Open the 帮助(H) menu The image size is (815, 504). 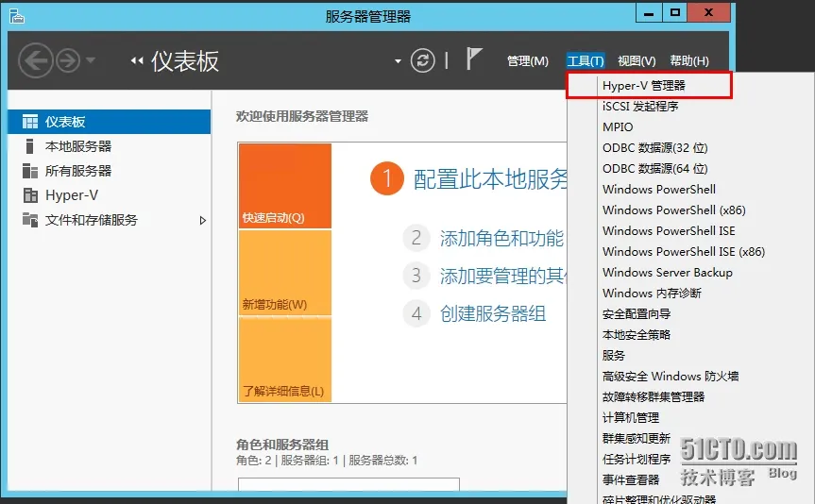(x=689, y=60)
